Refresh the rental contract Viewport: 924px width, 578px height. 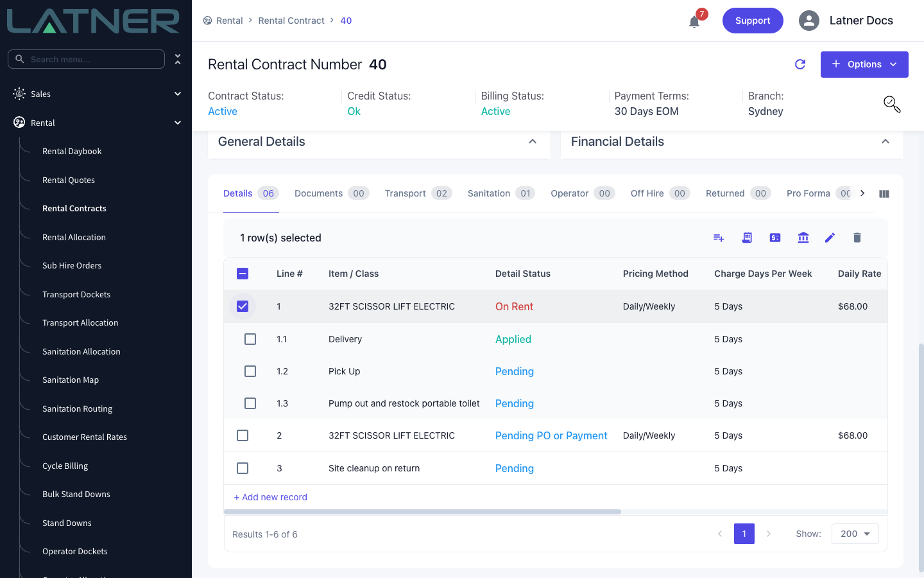pyautogui.click(x=800, y=64)
